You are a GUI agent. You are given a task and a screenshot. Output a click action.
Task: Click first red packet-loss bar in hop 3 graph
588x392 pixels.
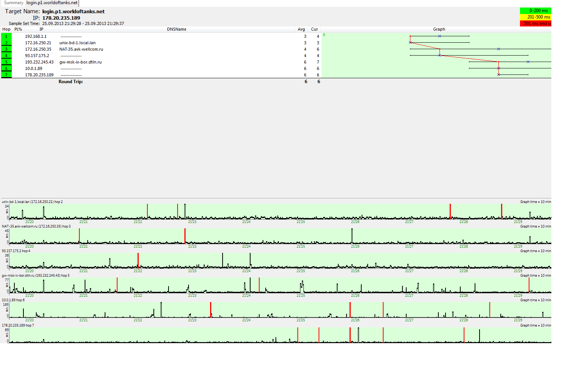click(79, 236)
